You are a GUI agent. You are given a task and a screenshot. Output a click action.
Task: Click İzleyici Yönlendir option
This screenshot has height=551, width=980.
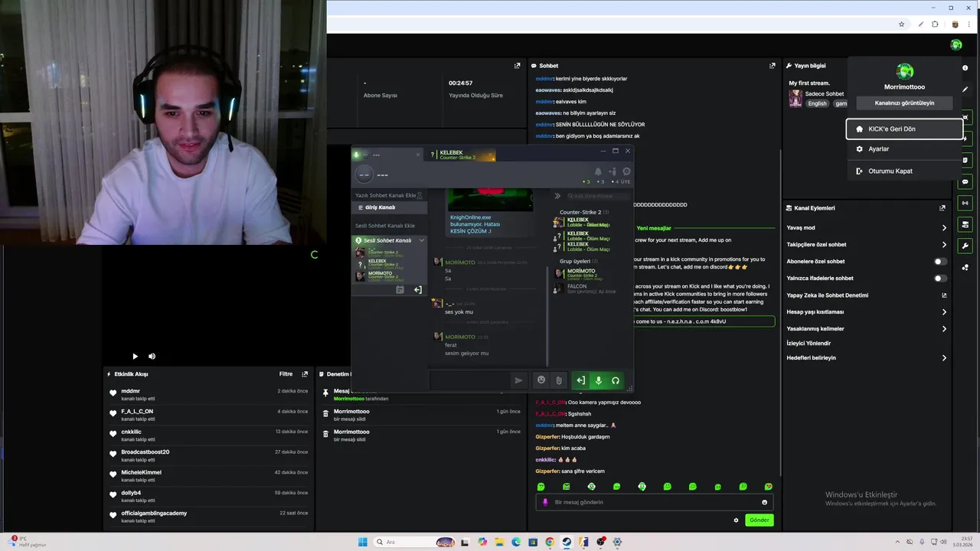(808, 344)
